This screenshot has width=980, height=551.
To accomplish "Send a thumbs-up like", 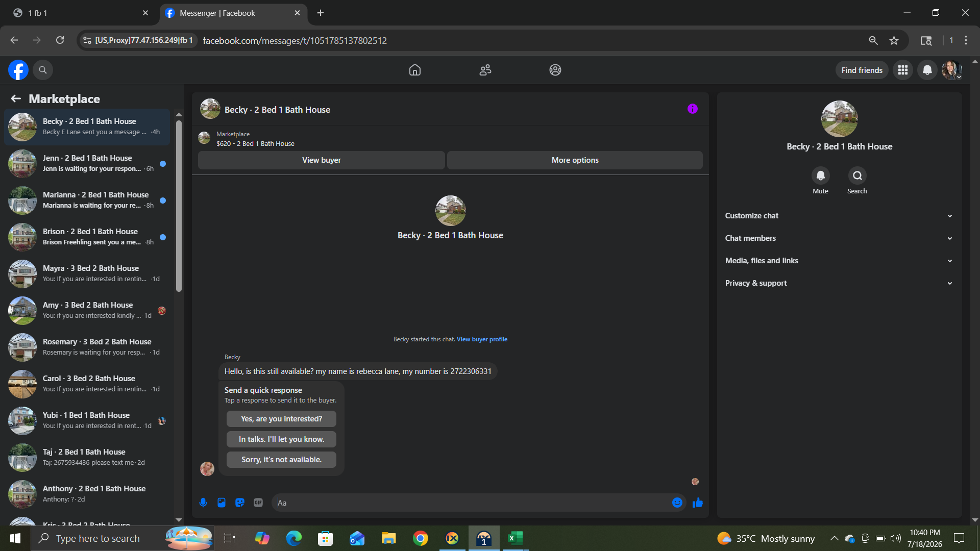I will coord(698,503).
